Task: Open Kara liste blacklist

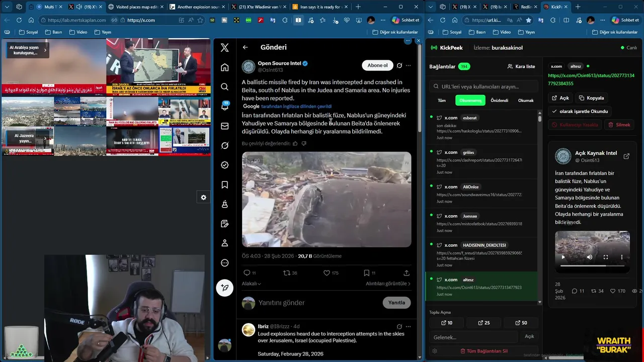Action: [x=521, y=66]
